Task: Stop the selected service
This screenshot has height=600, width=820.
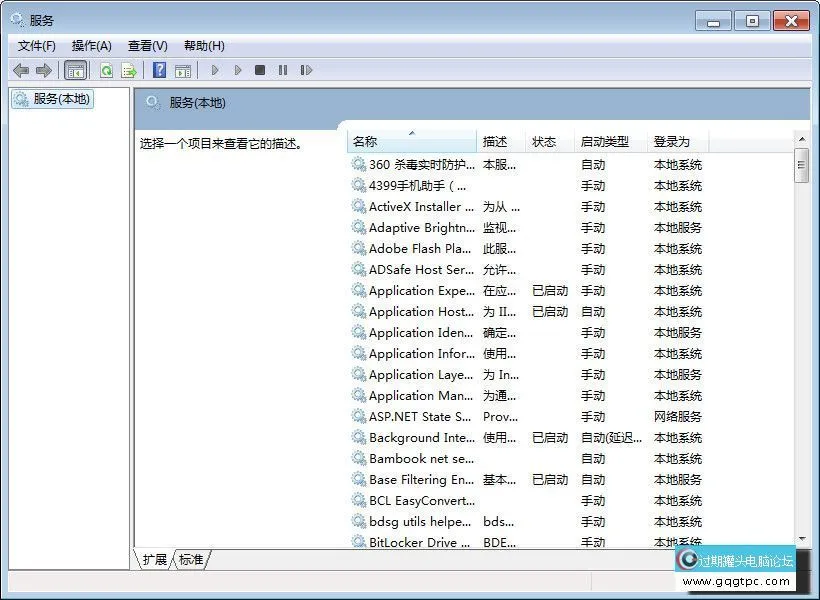Action: pos(260,70)
